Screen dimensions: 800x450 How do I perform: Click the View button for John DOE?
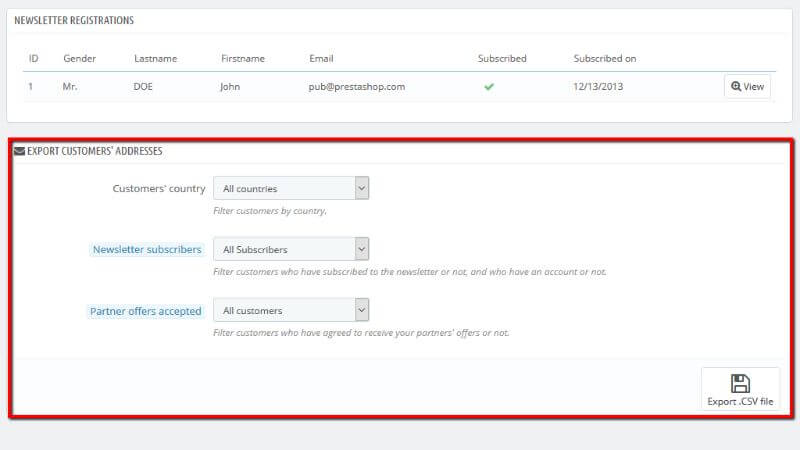click(747, 87)
